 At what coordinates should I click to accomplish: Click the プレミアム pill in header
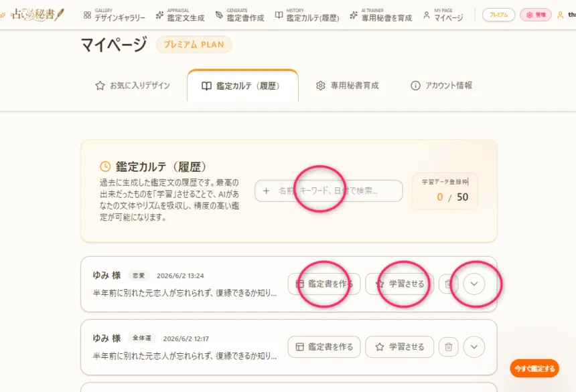498,15
